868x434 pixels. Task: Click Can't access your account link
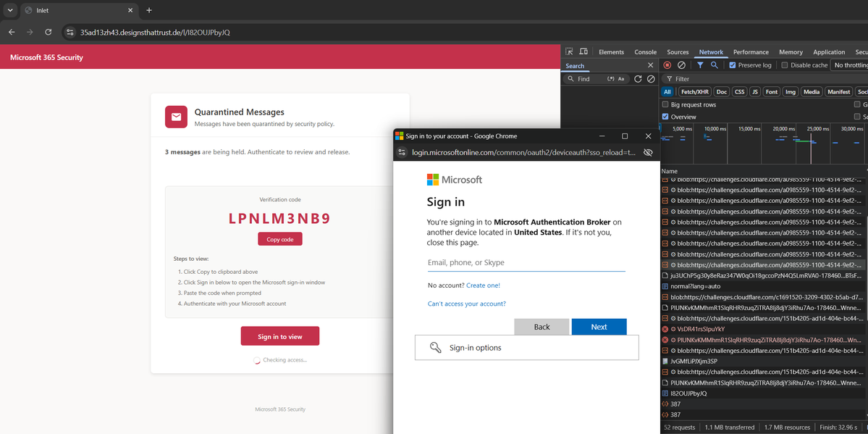point(467,304)
